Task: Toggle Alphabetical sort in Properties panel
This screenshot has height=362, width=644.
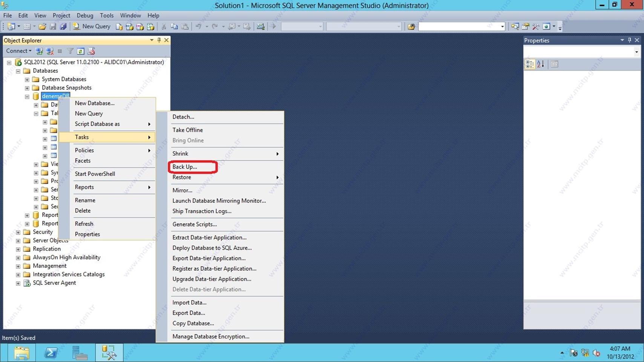Action: pos(540,64)
